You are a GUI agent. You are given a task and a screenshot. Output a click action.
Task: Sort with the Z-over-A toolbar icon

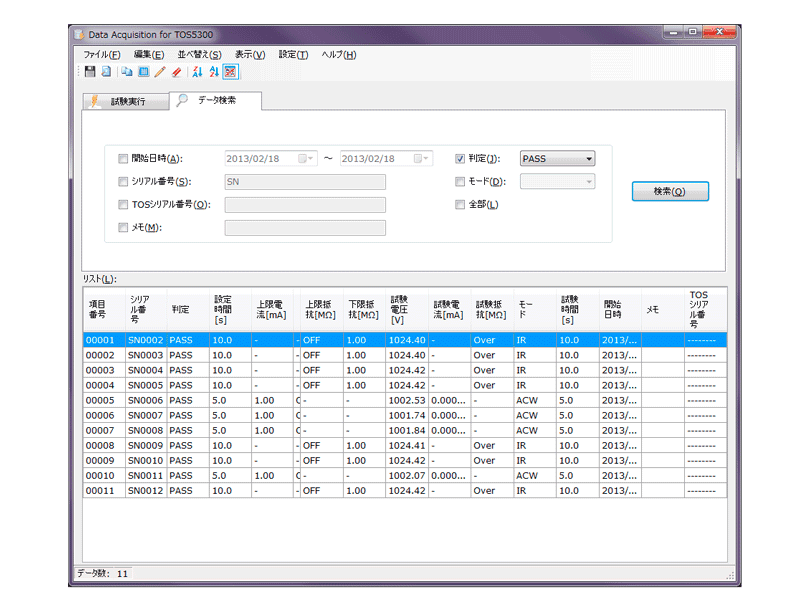point(197,72)
